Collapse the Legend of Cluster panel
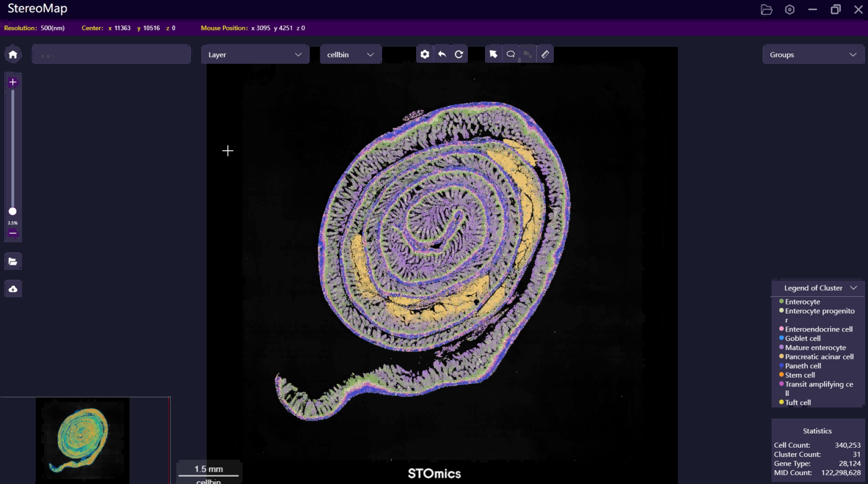The height and width of the screenshot is (484, 868). pyautogui.click(x=854, y=288)
